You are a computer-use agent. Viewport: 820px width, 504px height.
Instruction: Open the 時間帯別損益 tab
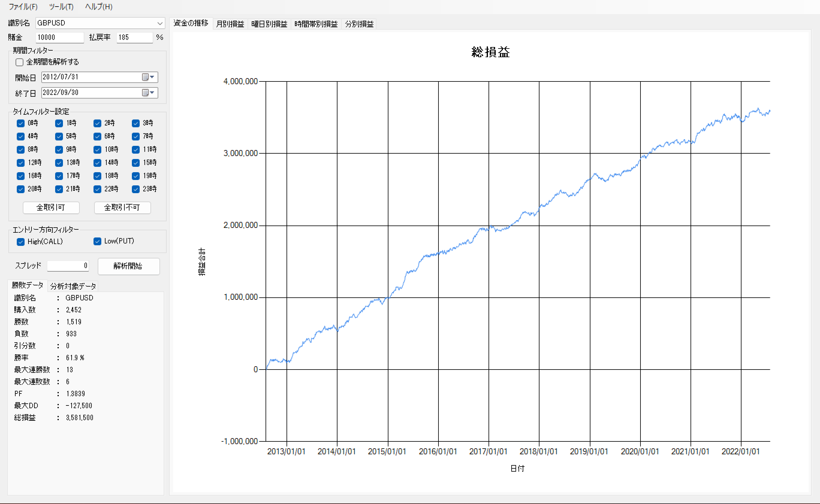pos(316,24)
